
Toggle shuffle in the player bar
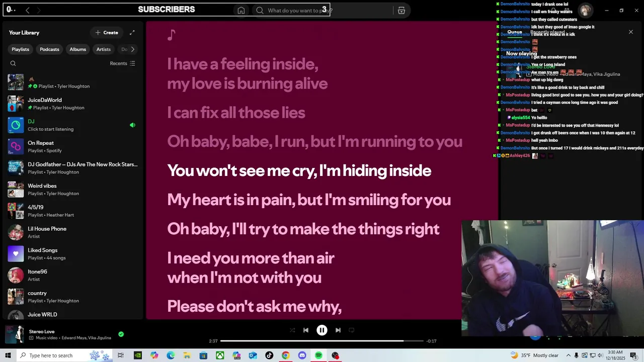click(292, 330)
